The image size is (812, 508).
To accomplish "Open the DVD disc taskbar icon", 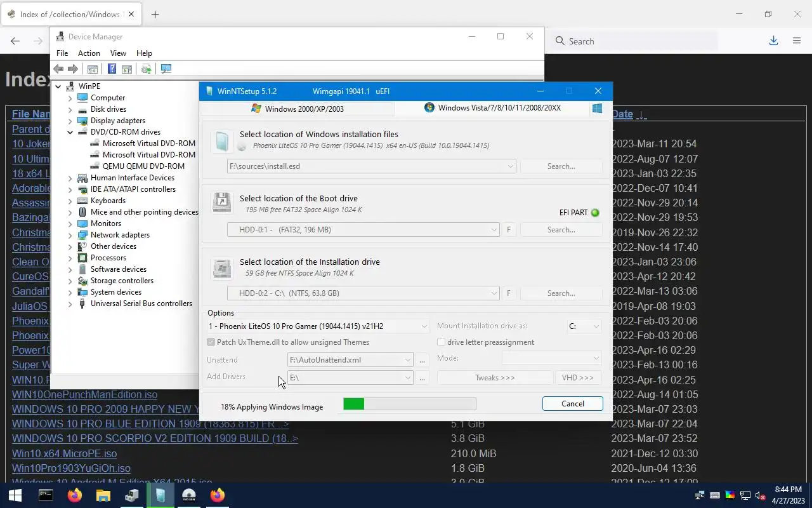I will coord(189,495).
